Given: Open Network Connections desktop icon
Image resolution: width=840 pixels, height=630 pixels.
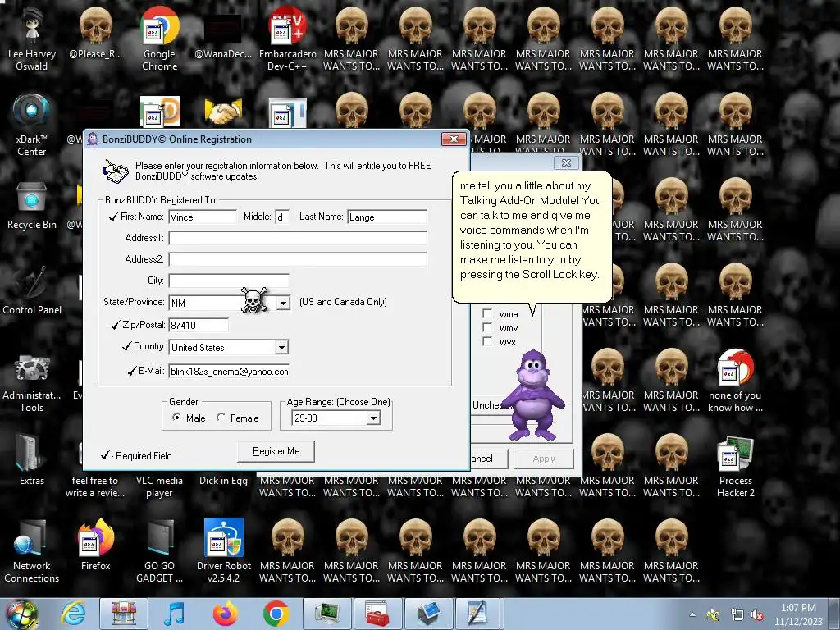Looking at the screenshot, I should (32, 550).
